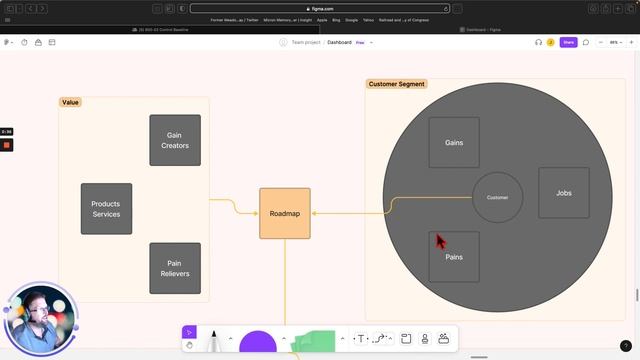Go back in the browser
The image size is (640, 360).
point(31,9)
